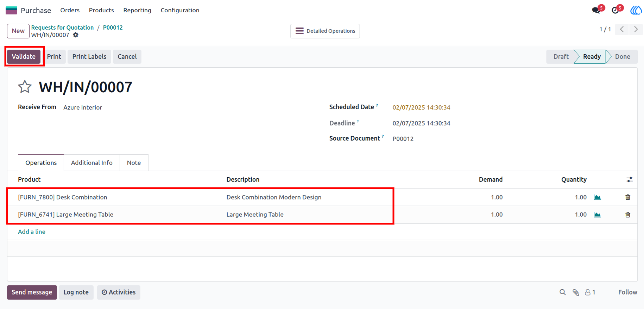
Task: Open the optional columns settings icon
Action: coord(630,180)
